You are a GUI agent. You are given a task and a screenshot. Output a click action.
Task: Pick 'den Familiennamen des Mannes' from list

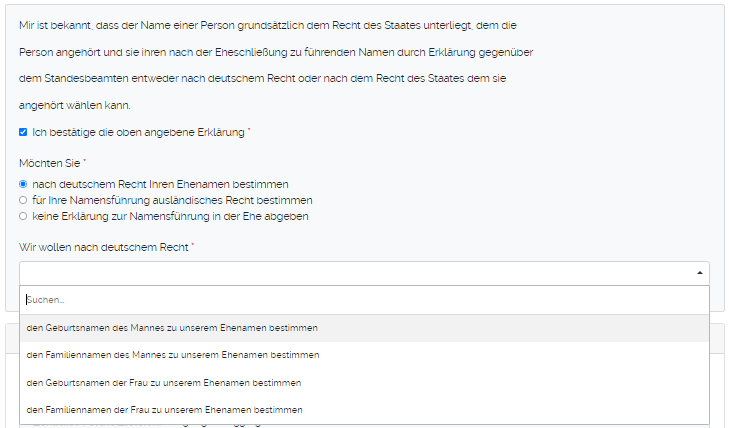point(173,355)
